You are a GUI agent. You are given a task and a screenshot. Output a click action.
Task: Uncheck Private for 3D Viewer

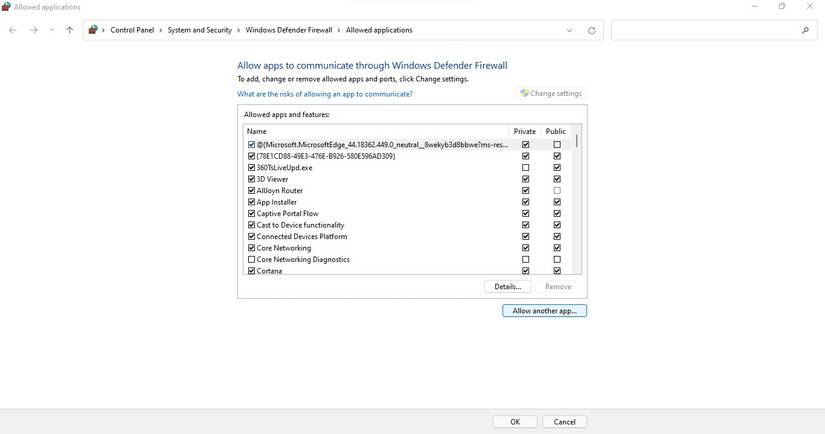[525, 179]
